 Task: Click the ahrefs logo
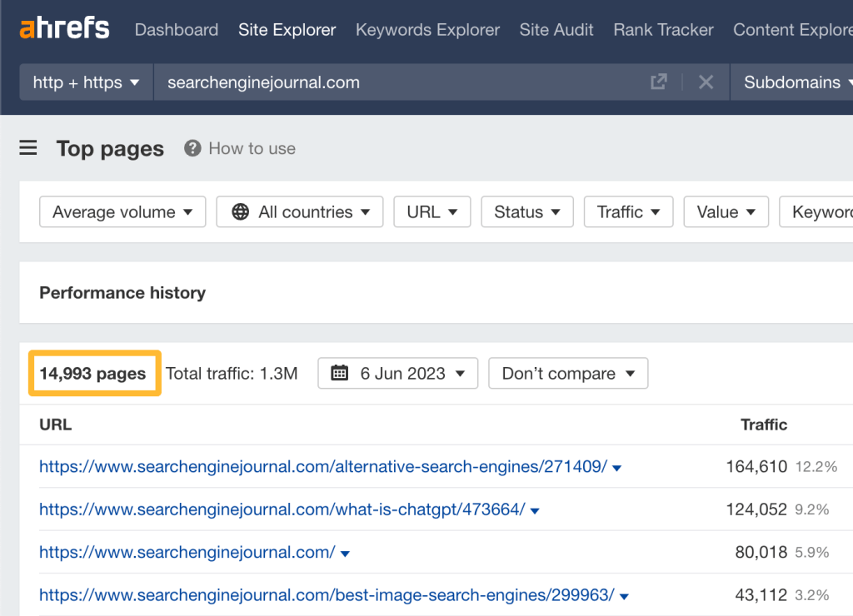click(x=64, y=27)
